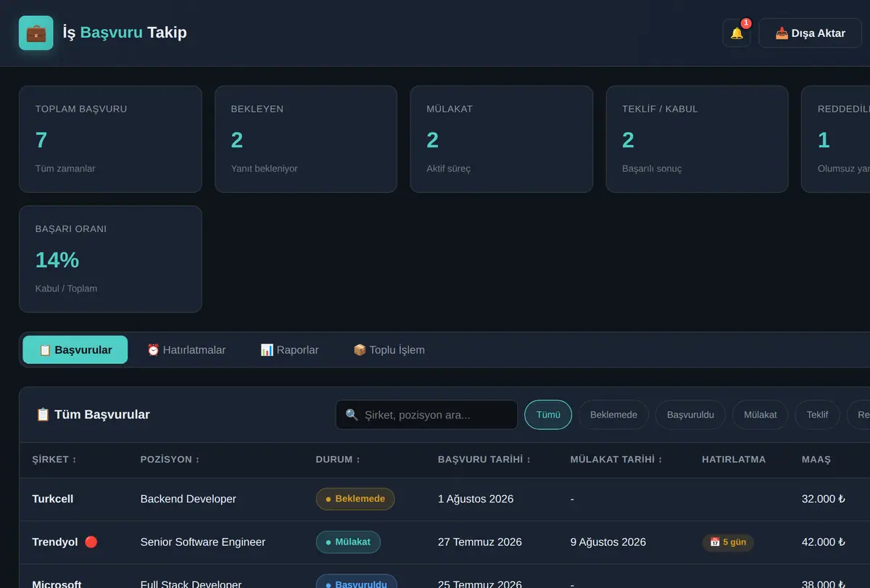Viewport: 870px width, 588px height.
Task: Sort table by Mülakat Tarihi column
Action: click(616, 460)
